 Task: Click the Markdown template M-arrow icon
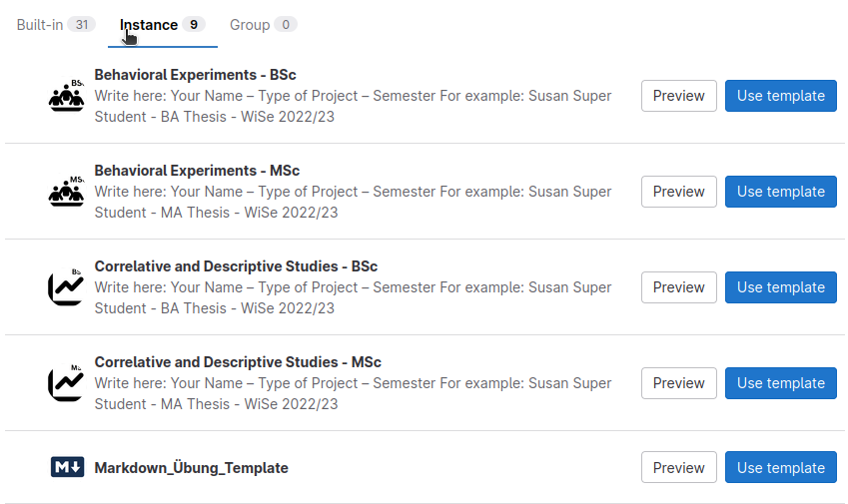coord(67,467)
